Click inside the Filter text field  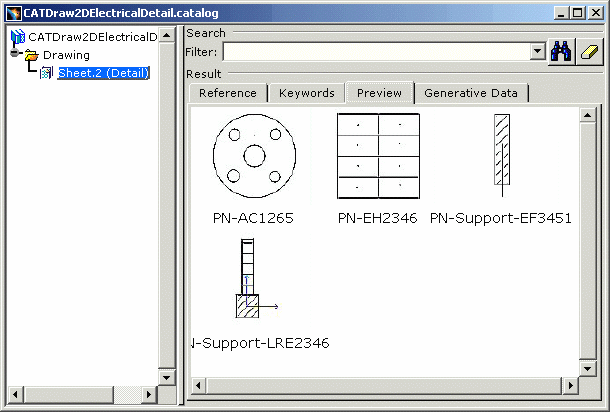pyautogui.click(x=377, y=51)
